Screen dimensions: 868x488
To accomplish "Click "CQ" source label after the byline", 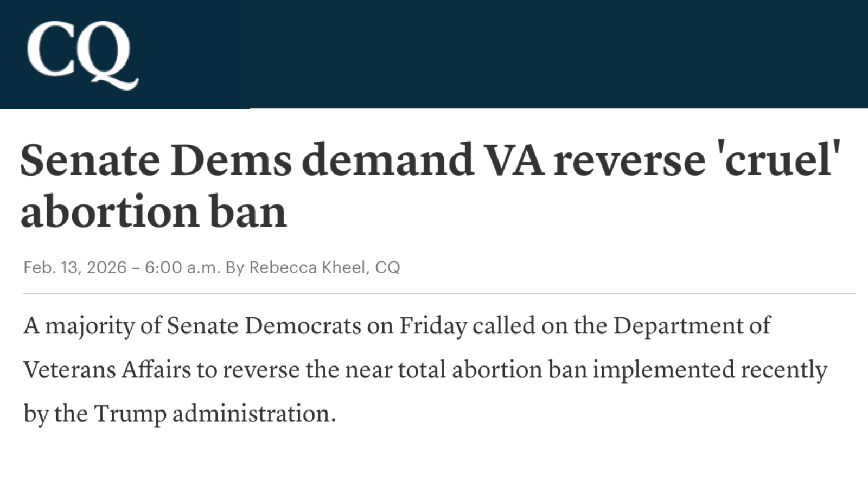I will (387, 267).
